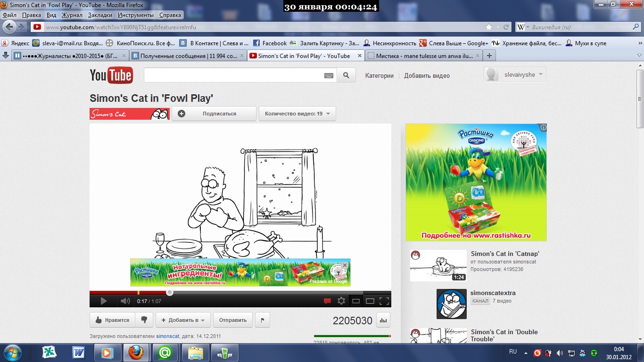This screenshot has width=644, height=362.
Task: Open downloads arrow icon left of tabs
Action: [6, 56]
